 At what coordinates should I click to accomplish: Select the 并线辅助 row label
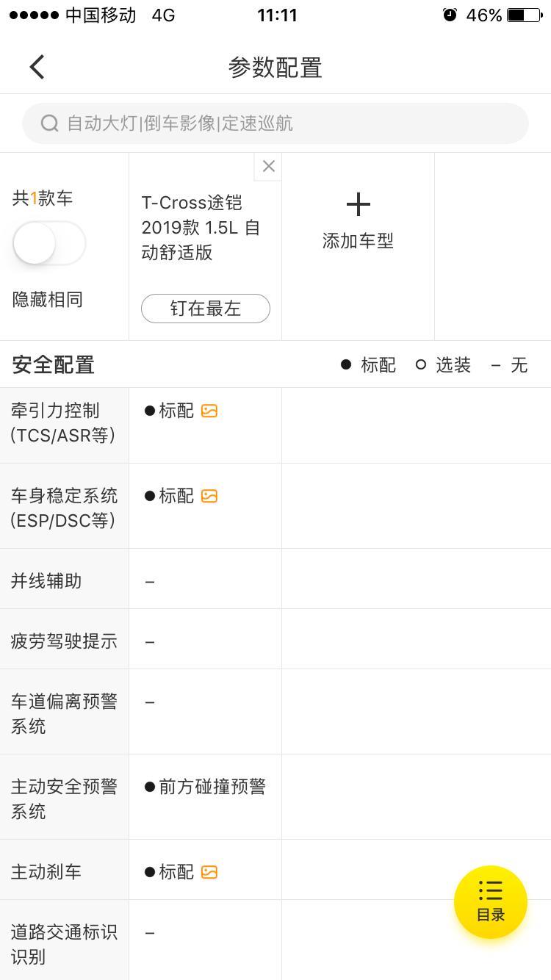point(46,581)
